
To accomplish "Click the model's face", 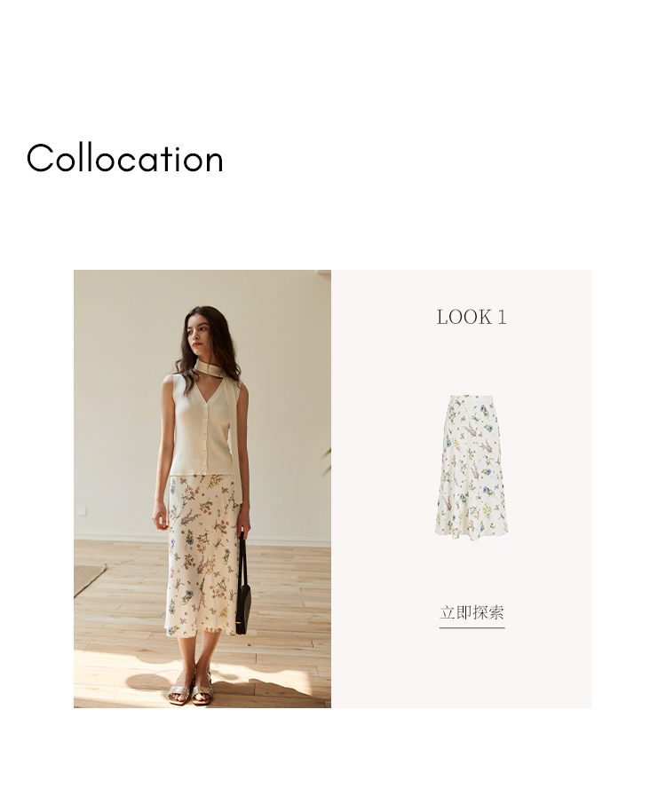I will [x=200, y=335].
